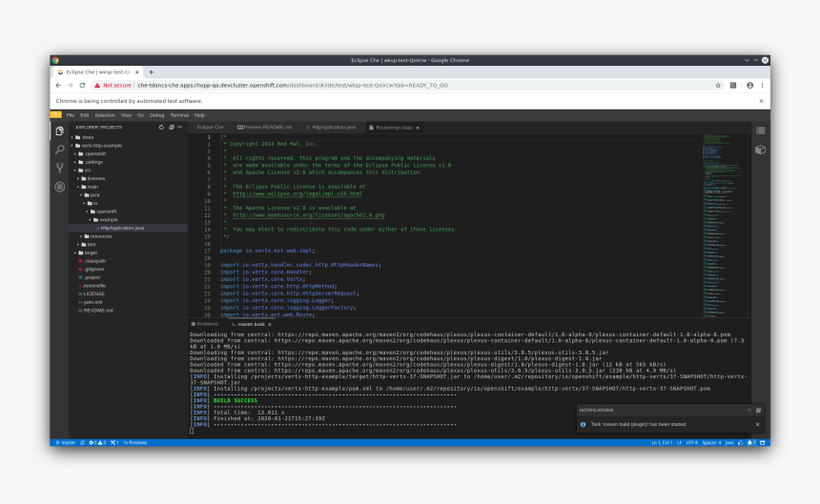This screenshot has width=820, height=504.
Task: Switch to the Problems panel tab
Action: coord(204,324)
